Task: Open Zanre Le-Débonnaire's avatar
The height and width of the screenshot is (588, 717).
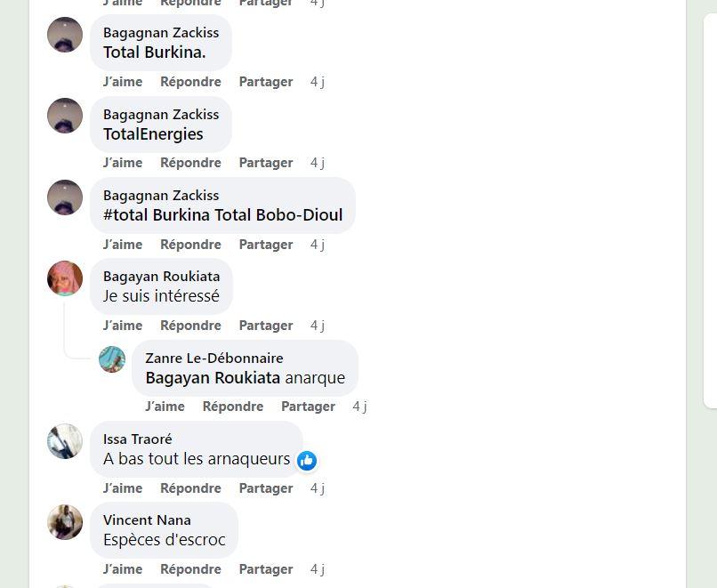Action: tap(112, 359)
